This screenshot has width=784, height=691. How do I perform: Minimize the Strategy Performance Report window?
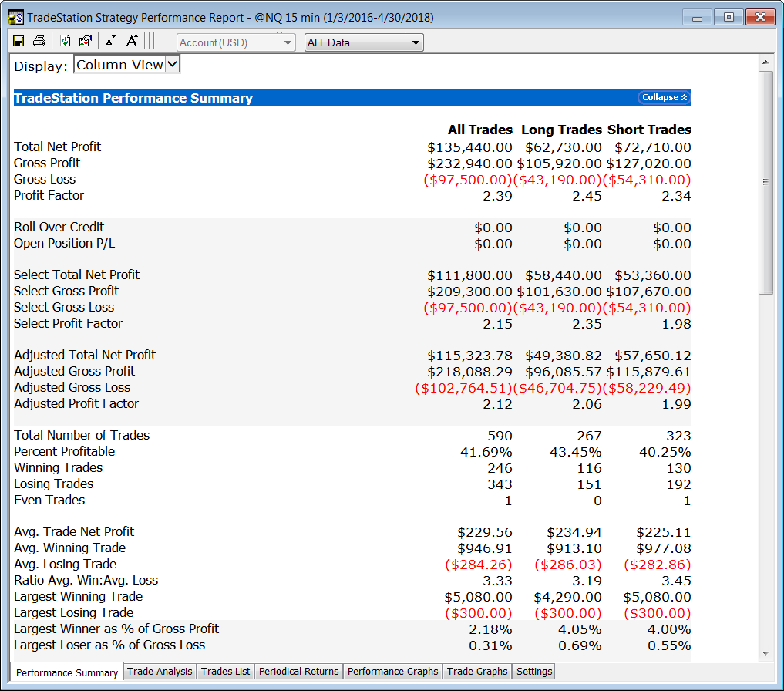pyautogui.click(x=698, y=18)
